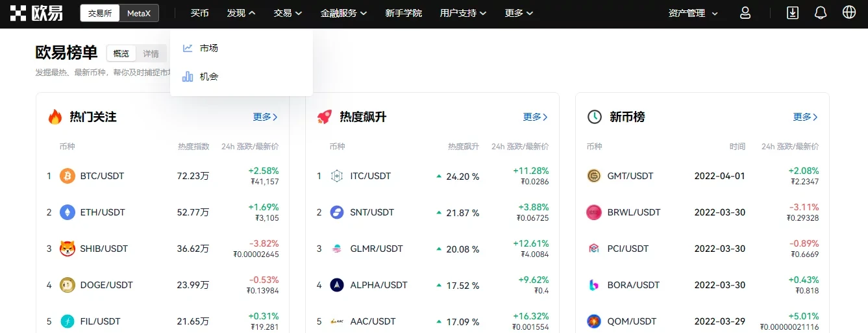Click the clock icon by 新币榜
Image resolution: width=868 pixels, height=333 pixels.
pos(595,117)
